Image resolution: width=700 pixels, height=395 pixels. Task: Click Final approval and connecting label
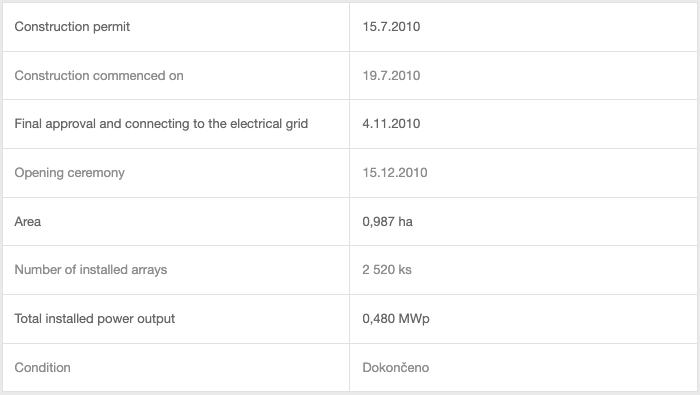pos(161,124)
